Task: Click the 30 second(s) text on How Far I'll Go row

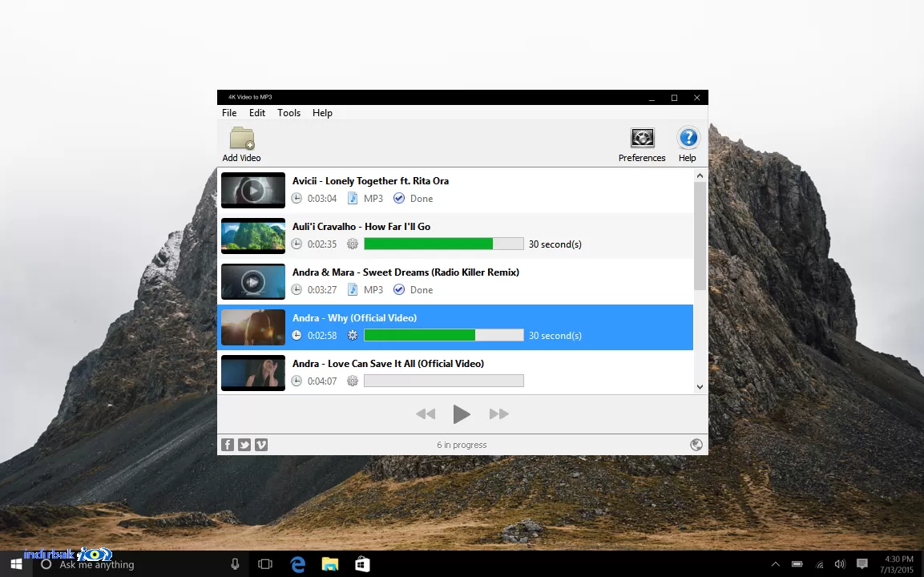Action: tap(555, 244)
